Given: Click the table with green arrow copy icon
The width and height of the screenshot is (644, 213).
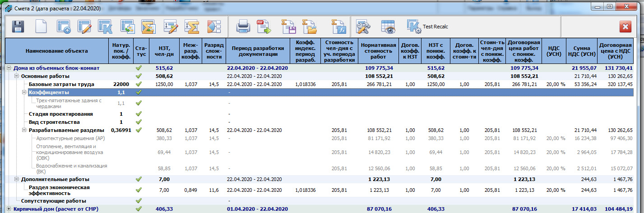Looking at the screenshot, I should tap(127, 27).
